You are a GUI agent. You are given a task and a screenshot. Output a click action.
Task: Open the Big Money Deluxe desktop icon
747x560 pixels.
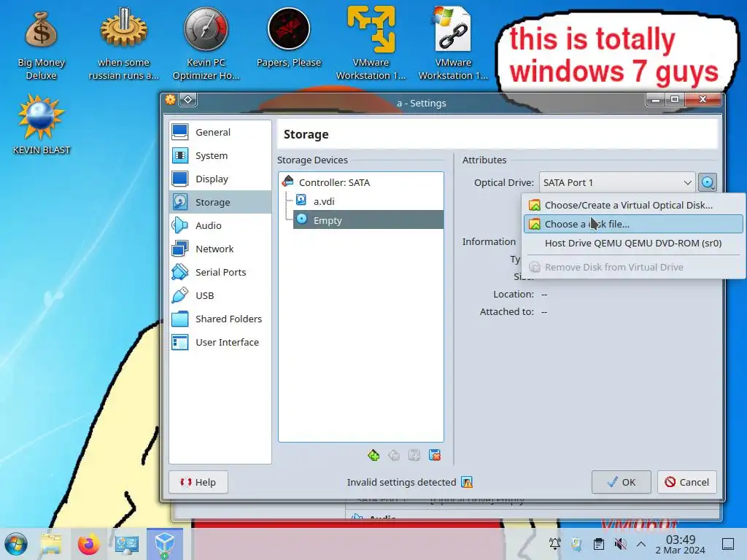(x=42, y=45)
